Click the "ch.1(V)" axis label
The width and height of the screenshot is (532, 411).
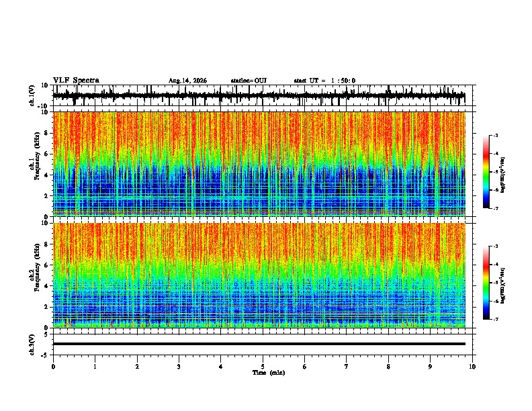[x=32, y=95]
